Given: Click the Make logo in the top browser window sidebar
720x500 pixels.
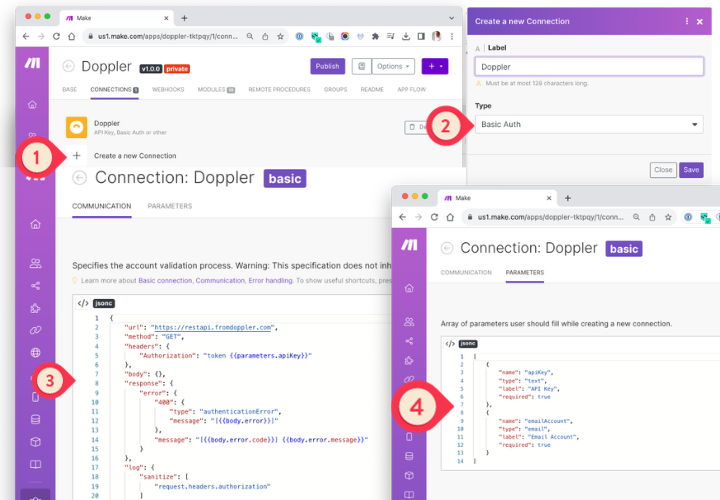Looking at the screenshot, I should 33,62.
